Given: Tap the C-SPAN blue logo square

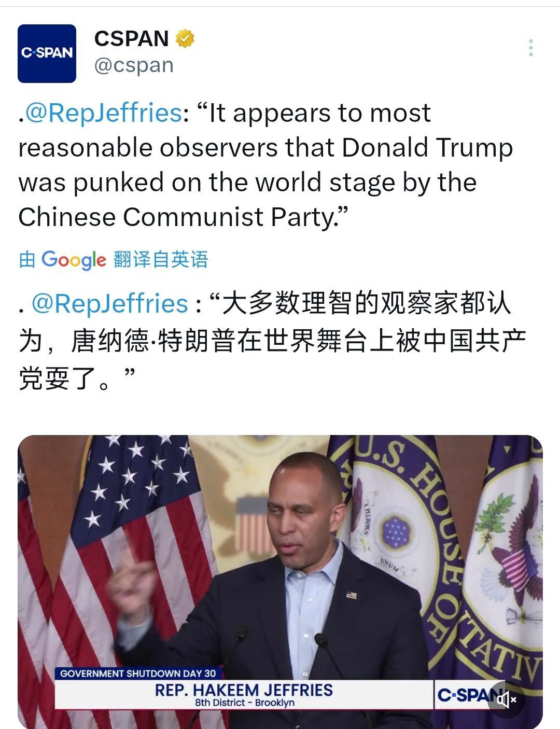Looking at the screenshot, I should (47, 52).
